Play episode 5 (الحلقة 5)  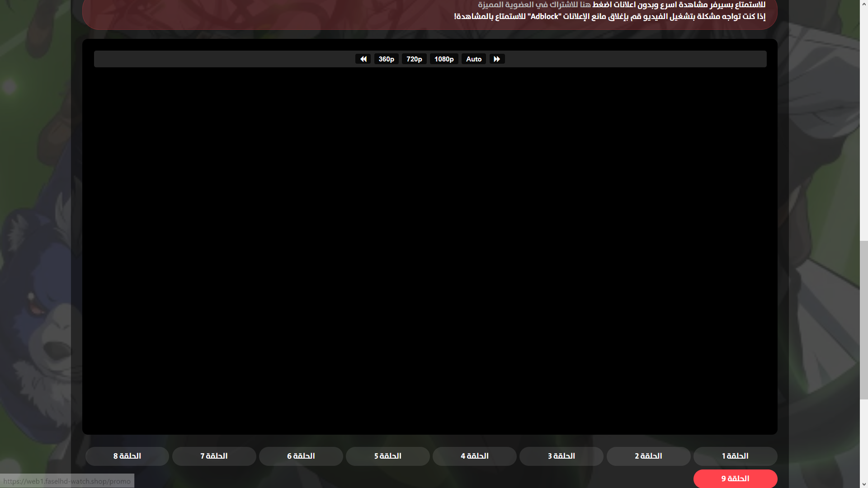point(388,456)
